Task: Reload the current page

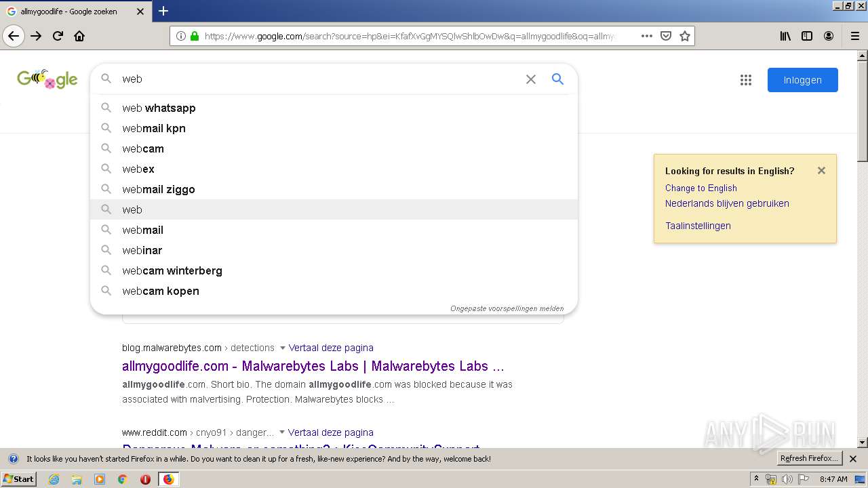Action: click(58, 36)
